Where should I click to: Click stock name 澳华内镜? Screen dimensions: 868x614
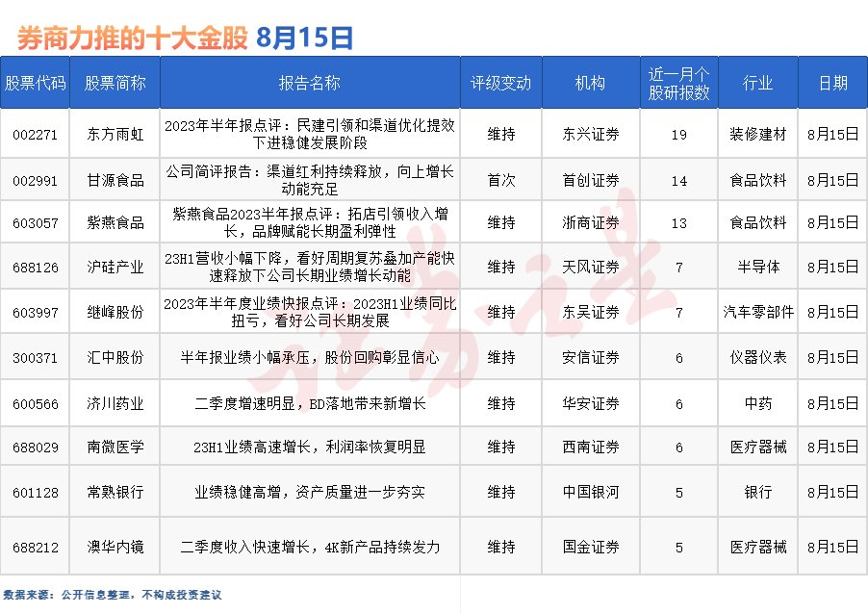(x=115, y=547)
